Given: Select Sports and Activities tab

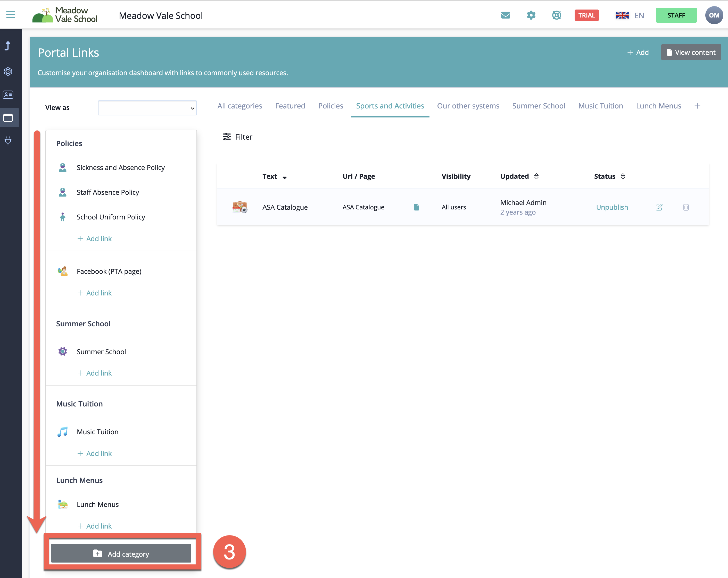Looking at the screenshot, I should pos(390,106).
